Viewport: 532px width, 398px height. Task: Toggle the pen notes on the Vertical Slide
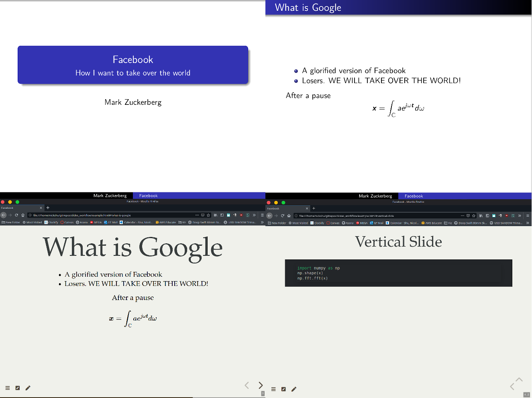pyautogui.click(x=294, y=389)
